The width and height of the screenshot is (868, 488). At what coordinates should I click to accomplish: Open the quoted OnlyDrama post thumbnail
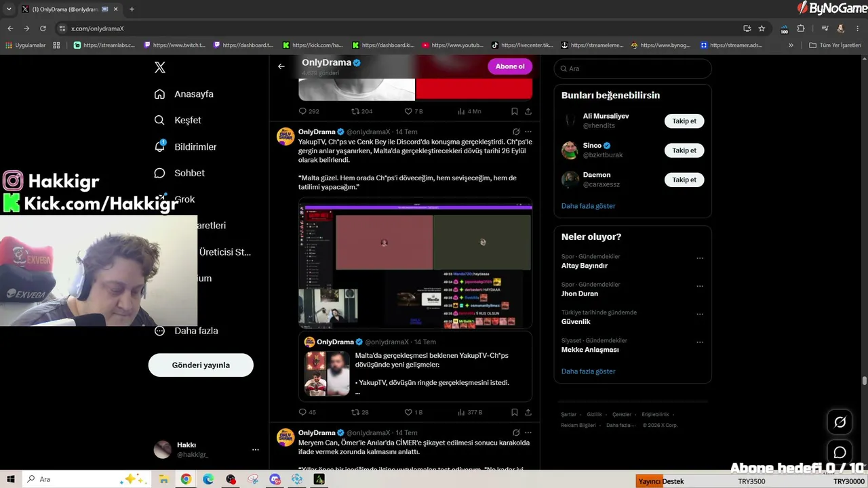(x=327, y=373)
